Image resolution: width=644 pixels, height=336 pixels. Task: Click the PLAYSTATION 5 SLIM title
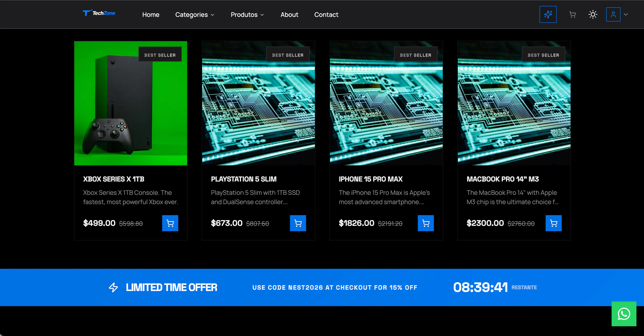tap(243, 179)
